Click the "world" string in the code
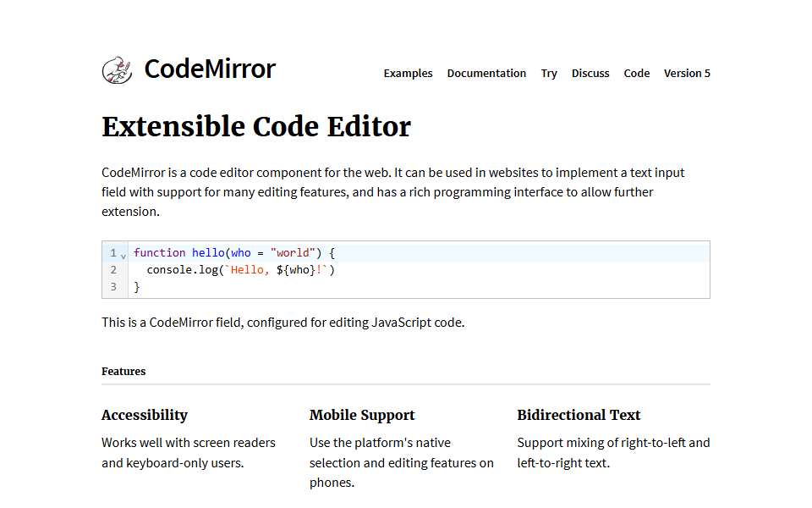This screenshot has height=508, width=812. [293, 253]
